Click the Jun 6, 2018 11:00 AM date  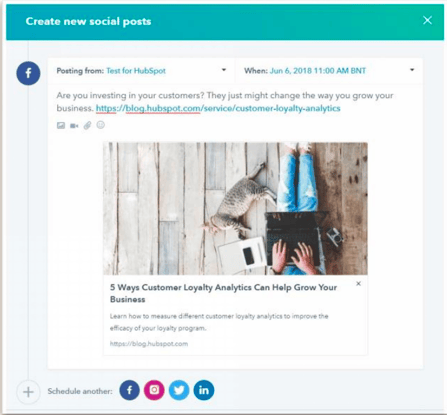pyautogui.click(x=318, y=71)
